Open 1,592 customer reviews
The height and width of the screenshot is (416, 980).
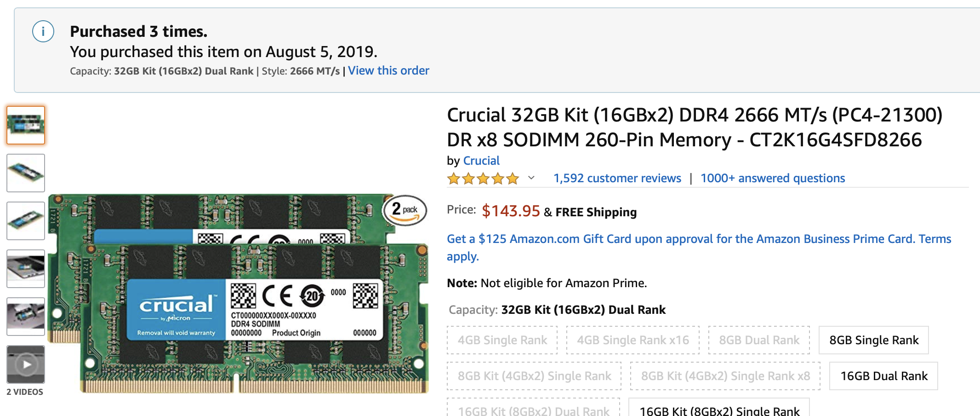coord(617,178)
